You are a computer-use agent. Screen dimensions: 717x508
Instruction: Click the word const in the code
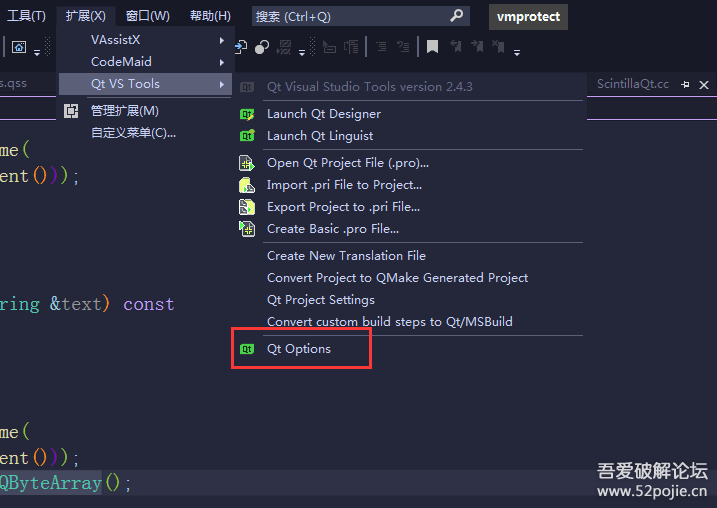coord(149,304)
